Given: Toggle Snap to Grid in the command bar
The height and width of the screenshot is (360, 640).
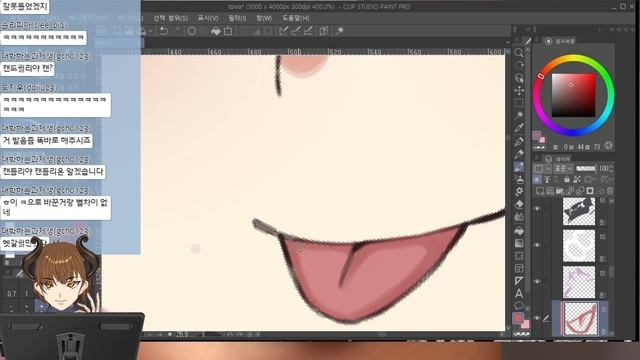Looking at the screenshot, I should click(308, 31).
